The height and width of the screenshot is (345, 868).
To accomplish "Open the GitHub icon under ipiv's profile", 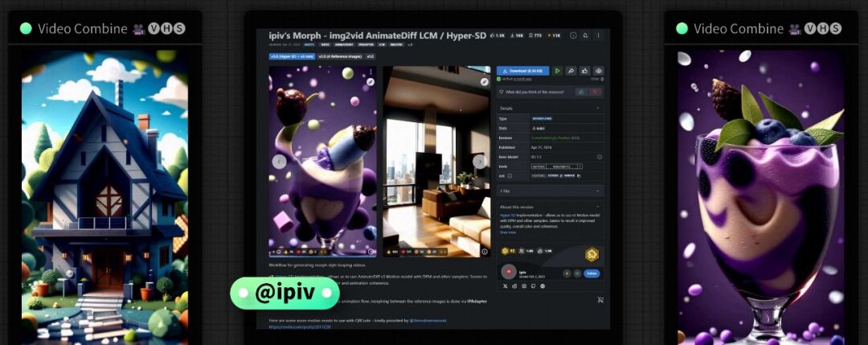I will click(x=533, y=286).
